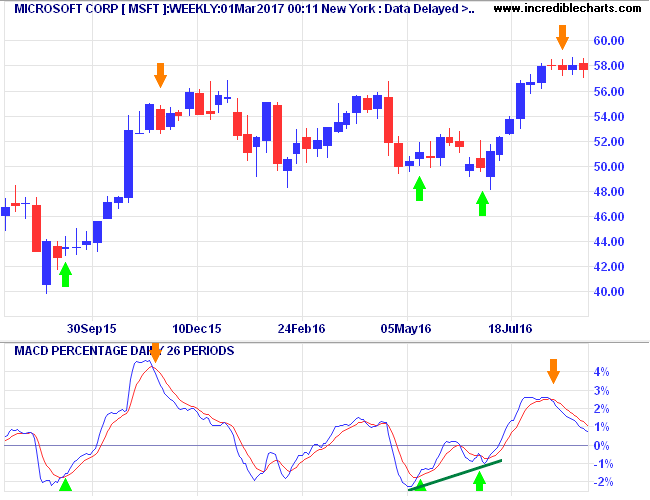650x500 pixels.
Task: Select the 42.00 price axis label
Action: tap(609, 267)
